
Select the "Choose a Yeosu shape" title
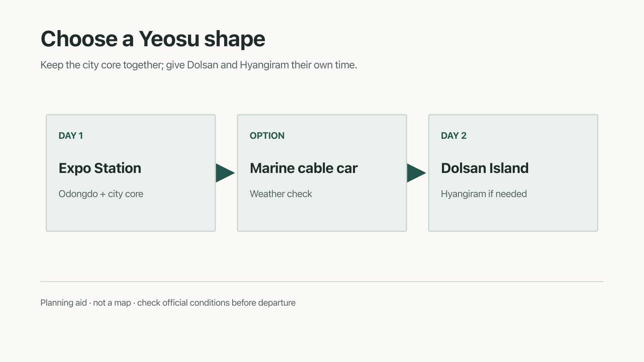click(153, 39)
